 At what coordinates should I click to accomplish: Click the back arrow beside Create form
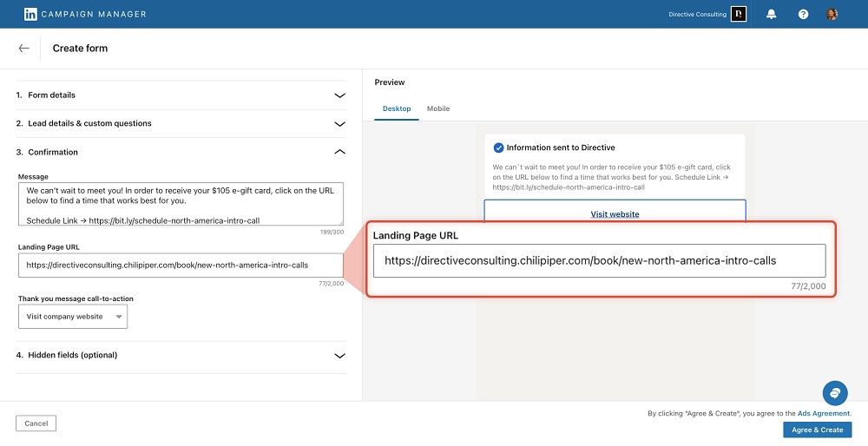23,49
